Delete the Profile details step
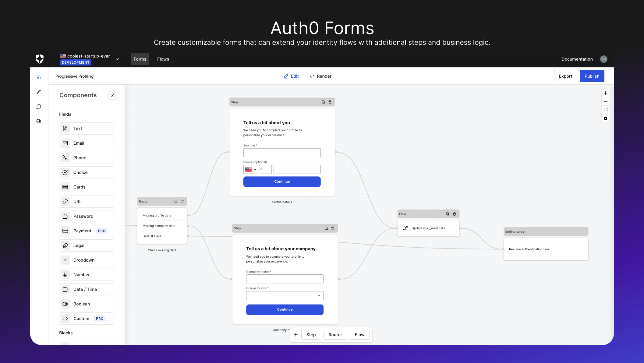Image resolution: width=644 pixels, height=363 pixels. [x=330, y=102]
